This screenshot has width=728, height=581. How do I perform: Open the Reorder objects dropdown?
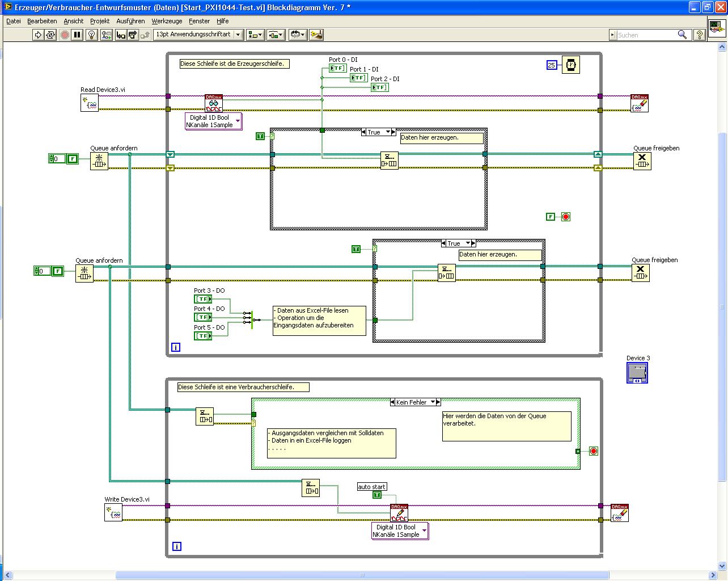click(x=297, y=35)
